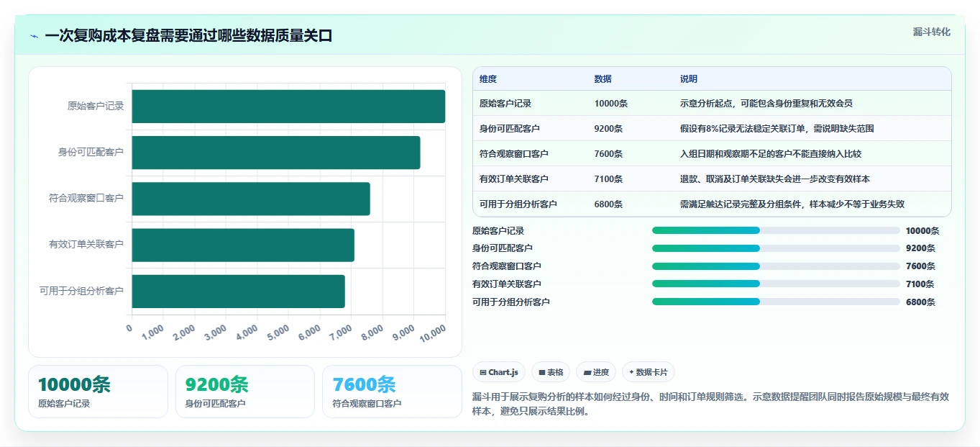The height and width of the screenshot is (447, 980).
Task: Click the 说明 column header
Action: pos(689,79)
